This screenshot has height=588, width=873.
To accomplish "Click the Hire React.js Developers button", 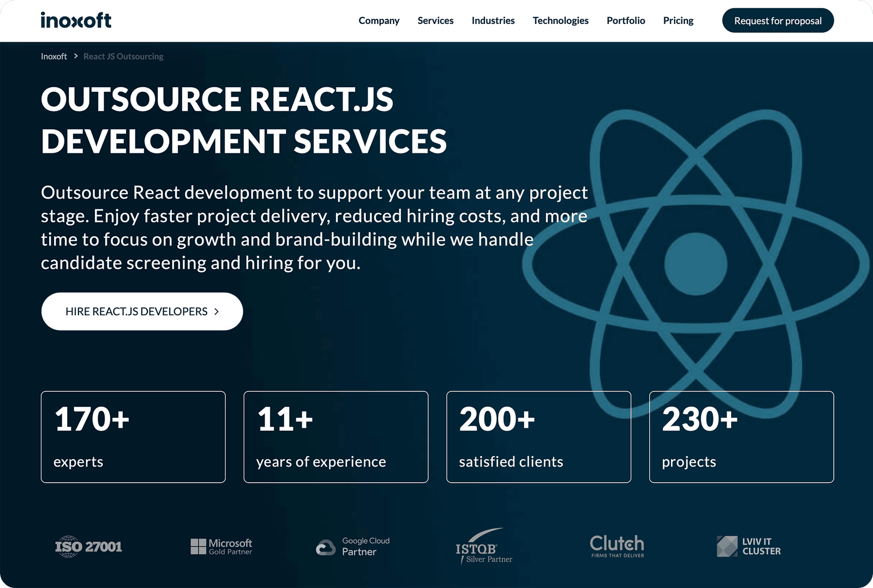I will pyautogui.click(x=142, y=311).
